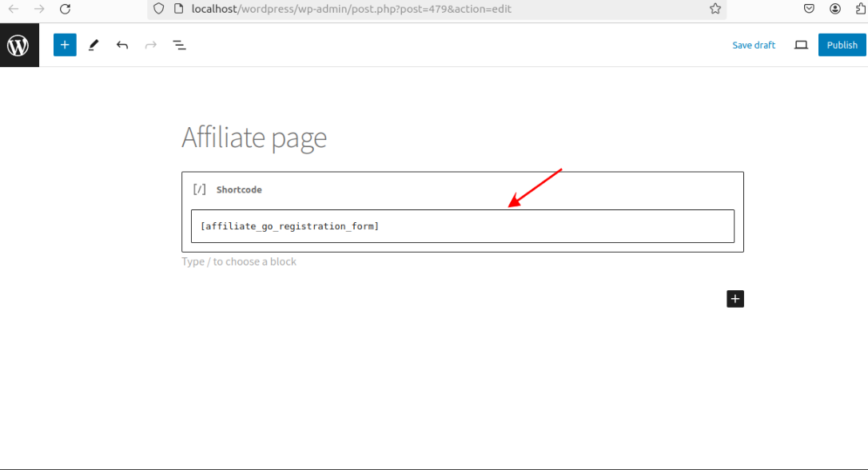Reload the page in the browser

point(66,9)
